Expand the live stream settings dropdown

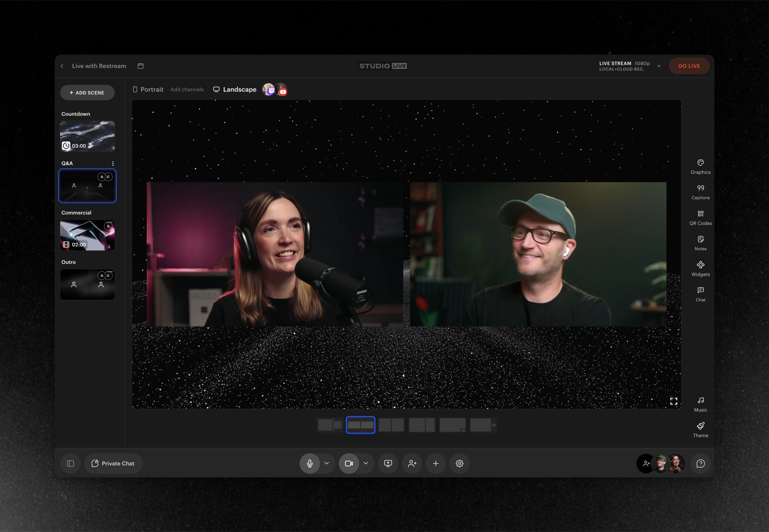659,66
